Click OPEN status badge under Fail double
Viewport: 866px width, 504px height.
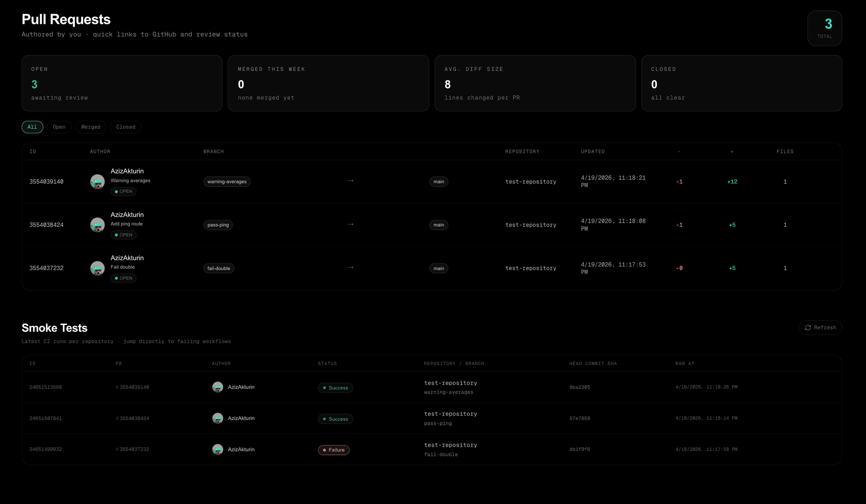click(124, 278)
